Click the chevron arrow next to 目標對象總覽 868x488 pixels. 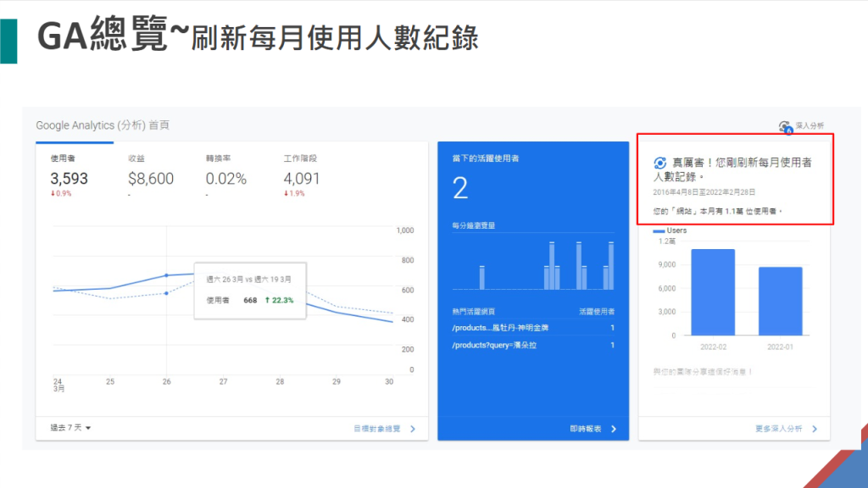pyautogui.click(x=413, y=429)
